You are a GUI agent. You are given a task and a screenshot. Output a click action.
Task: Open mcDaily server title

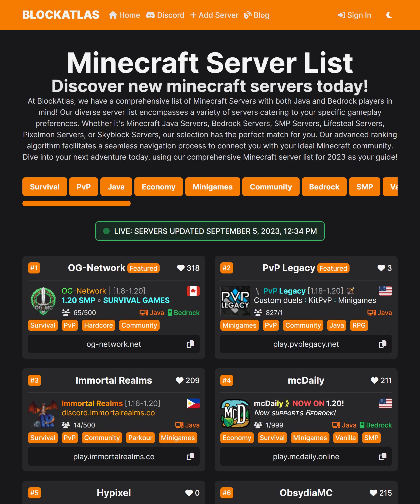(306, 380)
